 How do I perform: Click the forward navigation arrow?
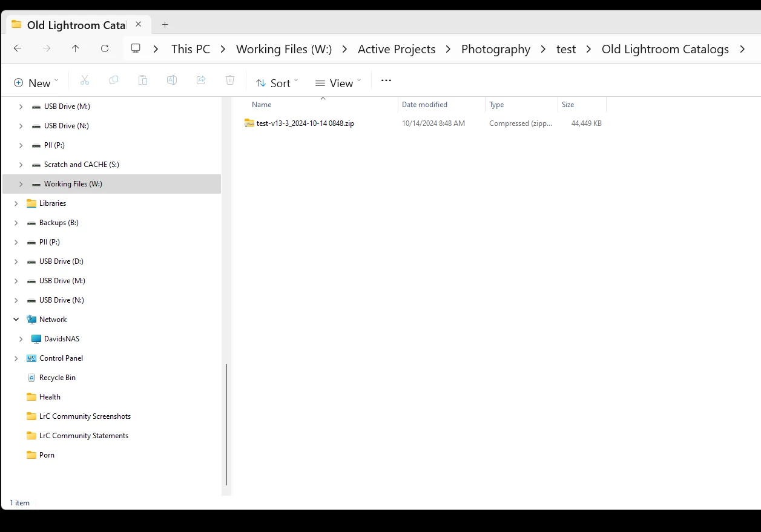[47, 48]
